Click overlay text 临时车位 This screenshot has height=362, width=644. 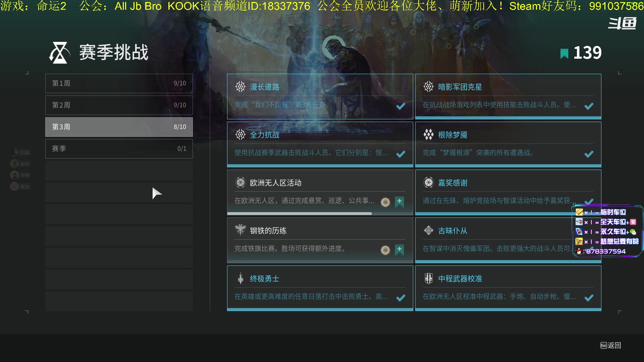pyautogui.click(x=613, y=212)
